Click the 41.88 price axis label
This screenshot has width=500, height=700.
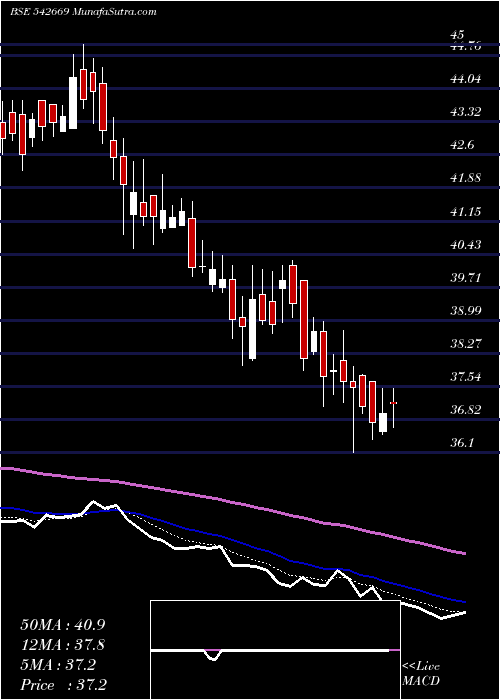tap(466, 178)
